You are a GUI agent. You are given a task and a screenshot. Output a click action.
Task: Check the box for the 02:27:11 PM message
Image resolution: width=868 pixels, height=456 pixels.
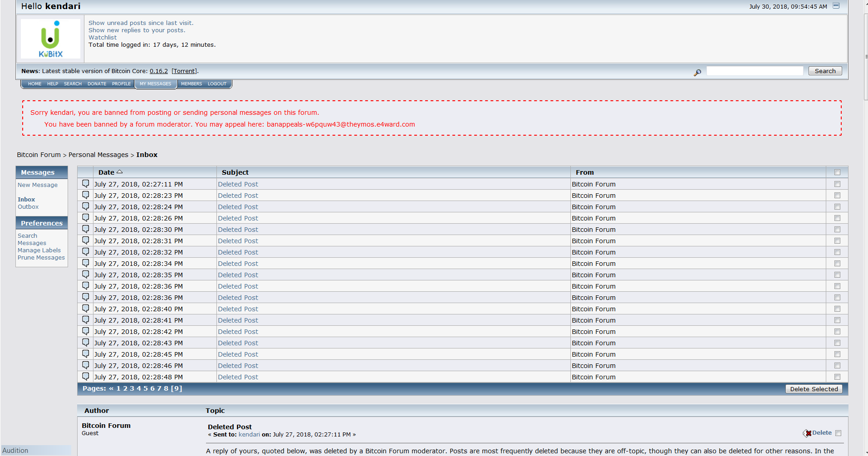pos(837,184)
